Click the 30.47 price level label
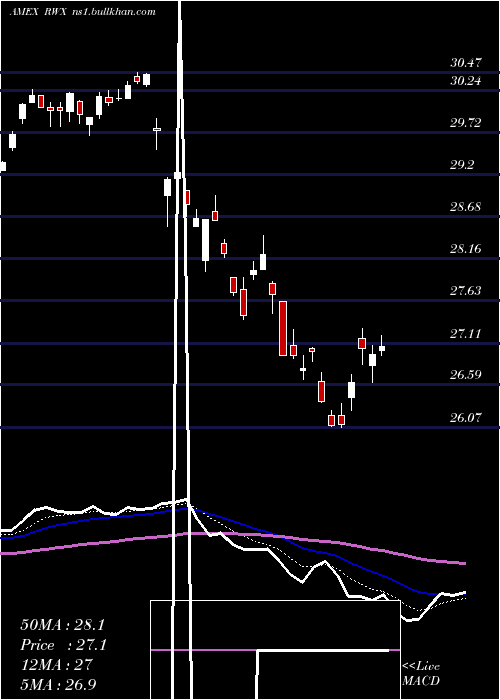Viewport: 500px width, 700px height. point(466,63)
